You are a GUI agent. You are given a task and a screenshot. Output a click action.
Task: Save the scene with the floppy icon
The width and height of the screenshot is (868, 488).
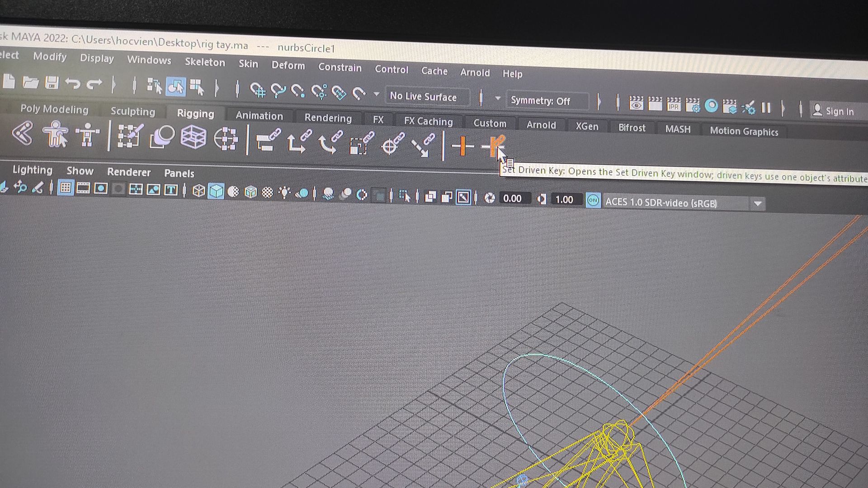52,83
